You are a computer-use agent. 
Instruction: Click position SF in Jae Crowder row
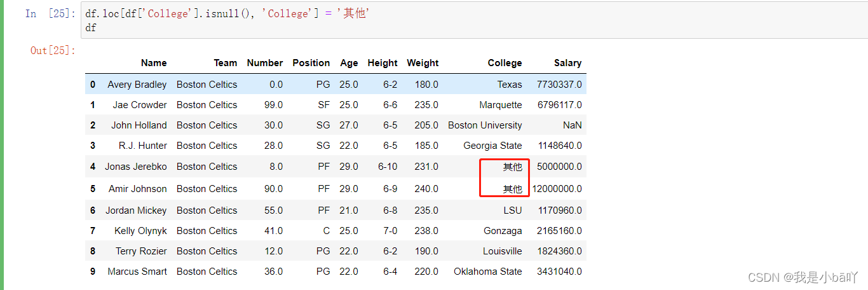(324, 105)
